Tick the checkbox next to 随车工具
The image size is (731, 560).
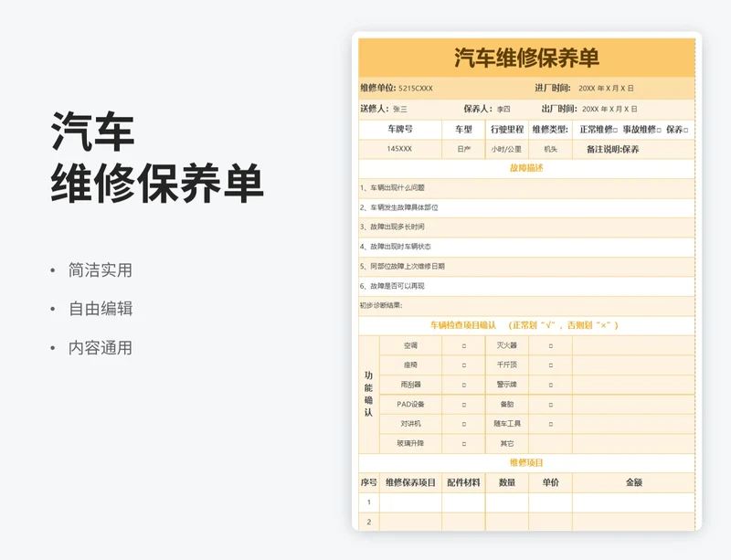click(551, 424)
